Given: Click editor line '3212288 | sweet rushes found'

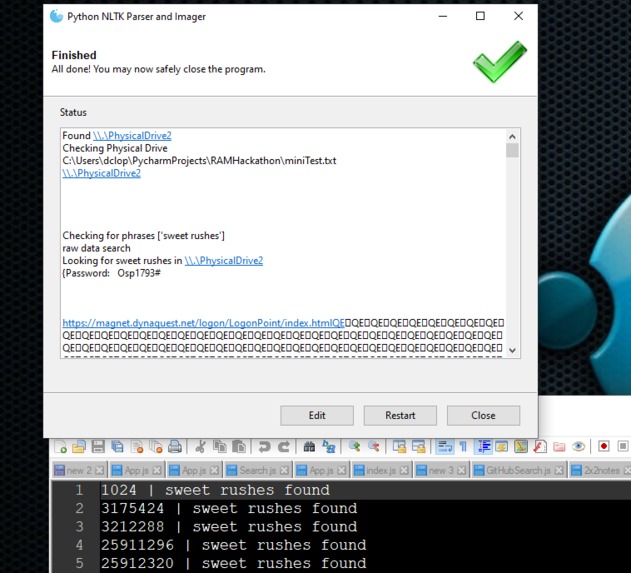Looking at the screenshot, I should pos(229,527).
